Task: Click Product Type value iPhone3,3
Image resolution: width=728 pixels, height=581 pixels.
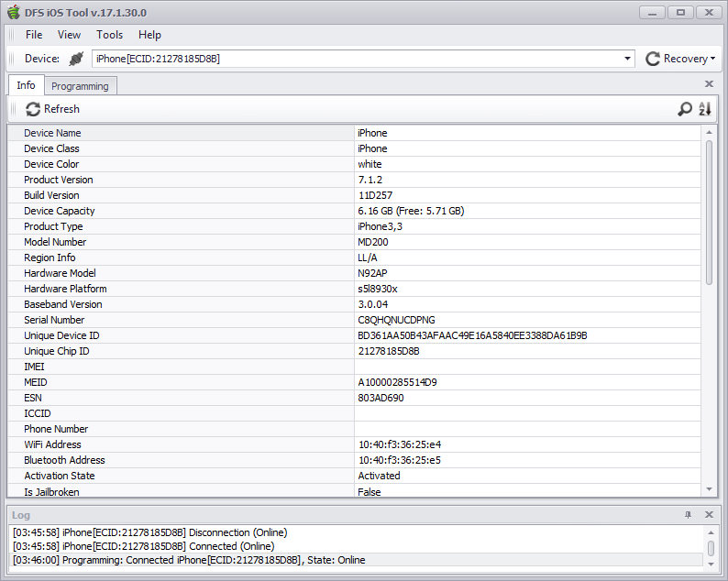Action: click(x=380, y=226)
